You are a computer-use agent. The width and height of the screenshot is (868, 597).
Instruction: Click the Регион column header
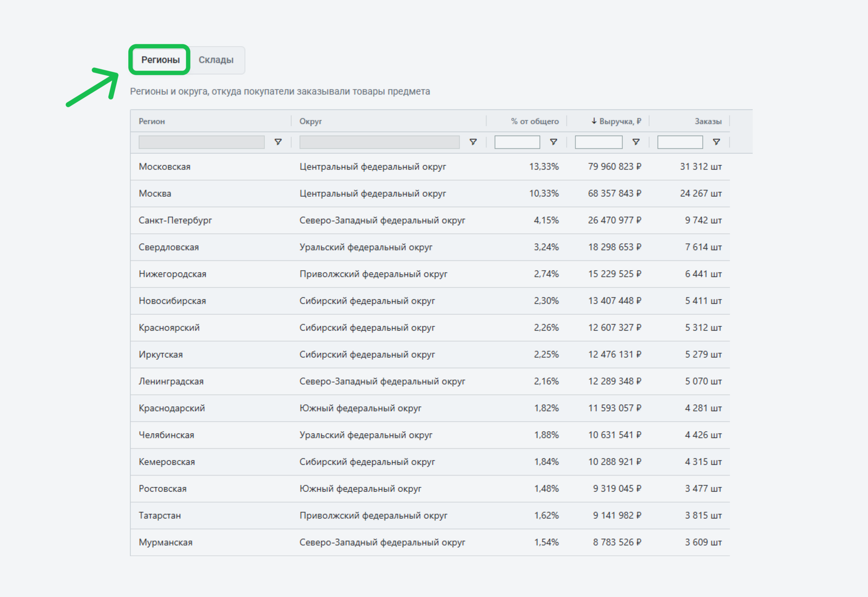coord(152,121)
